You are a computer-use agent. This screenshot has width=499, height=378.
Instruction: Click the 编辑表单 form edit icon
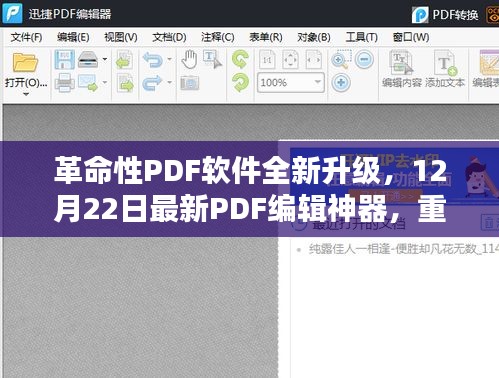[x=489, y=62]
